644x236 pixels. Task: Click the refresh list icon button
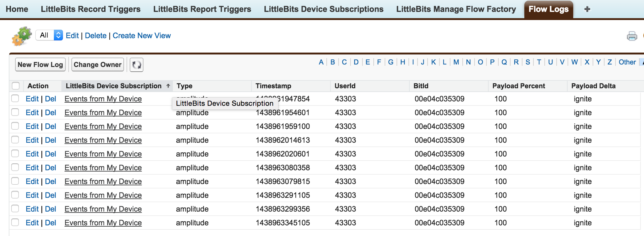137,65
